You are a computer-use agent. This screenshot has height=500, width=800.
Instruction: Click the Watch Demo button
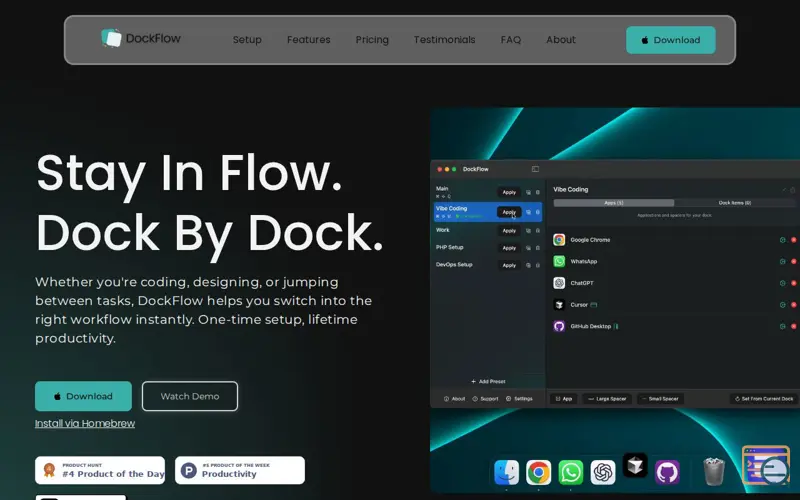[x=190, y=396]
